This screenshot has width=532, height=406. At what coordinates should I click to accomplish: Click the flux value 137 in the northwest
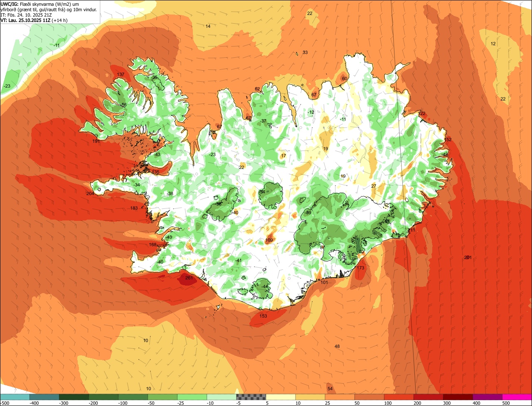click(x=121, y=74)
